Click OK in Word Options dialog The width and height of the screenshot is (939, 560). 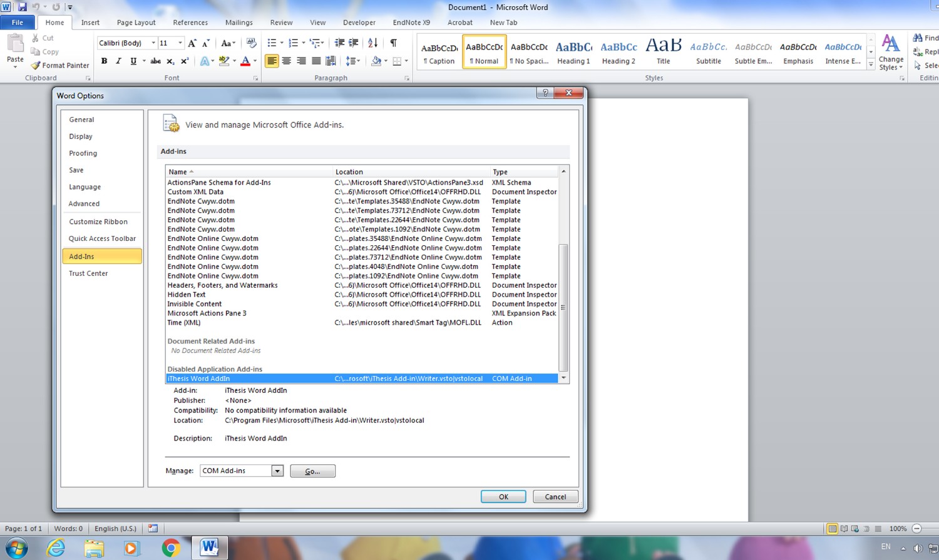(503, 497)
